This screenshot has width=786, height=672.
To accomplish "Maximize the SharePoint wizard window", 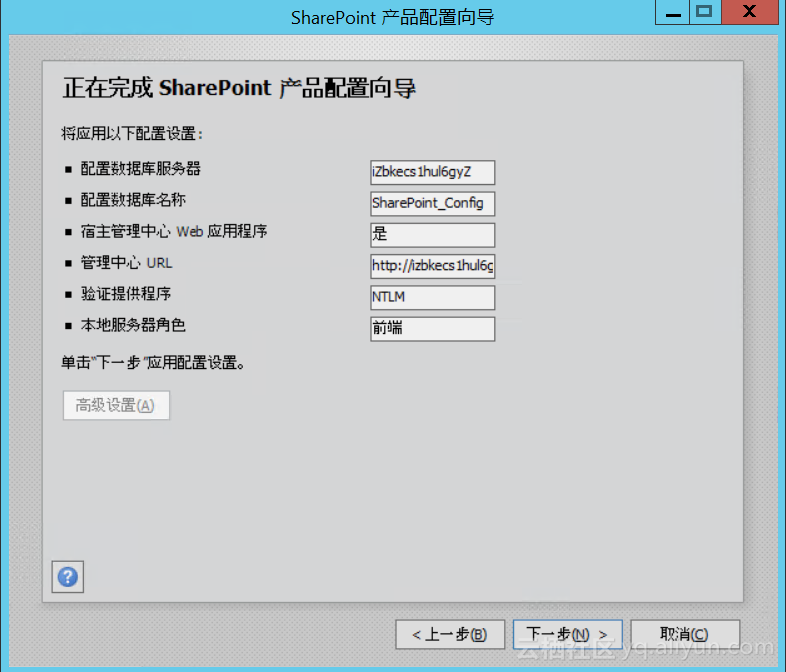I will pyautogui.click(x=705, y=12).
